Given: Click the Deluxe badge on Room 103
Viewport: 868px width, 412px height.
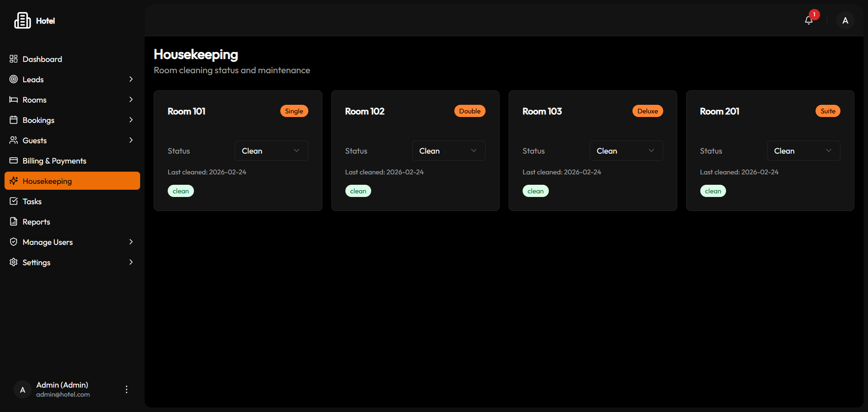Looking at the screenshot, I should coord(647,111).
